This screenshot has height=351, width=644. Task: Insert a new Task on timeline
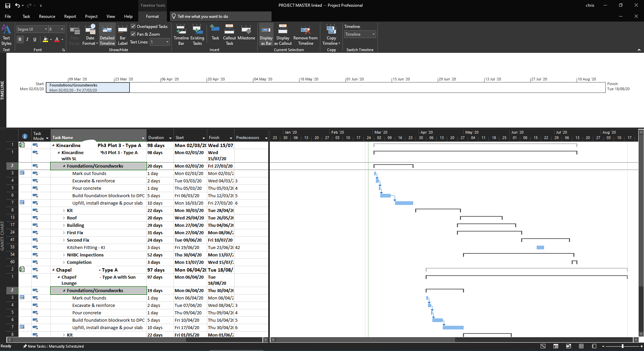[215, 33]
